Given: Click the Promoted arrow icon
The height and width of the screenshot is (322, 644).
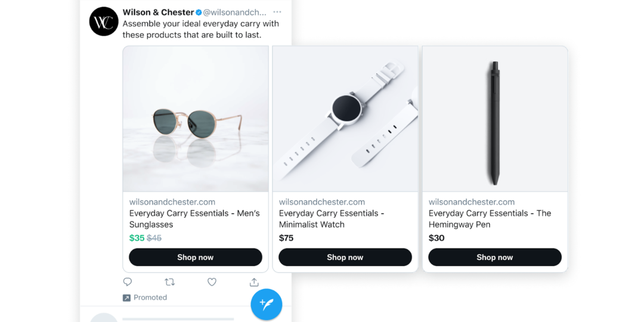Looking at the screenshot, I should coord(126,298).
